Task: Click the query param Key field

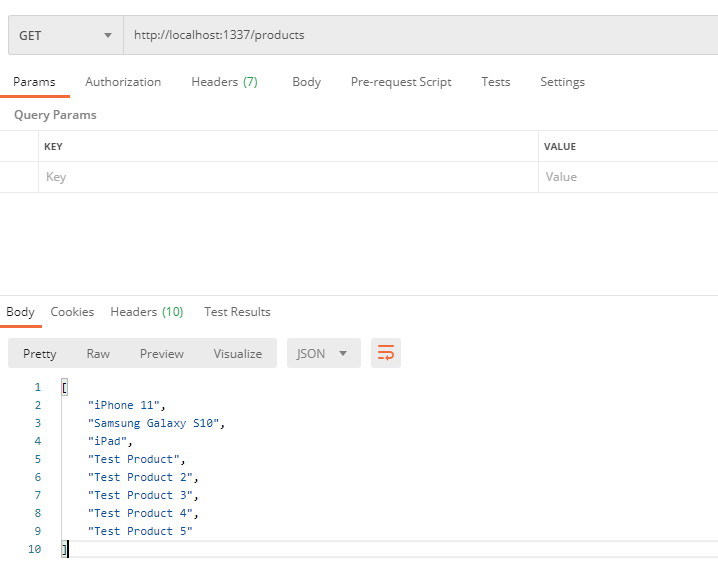Action: tap(288, 177)
